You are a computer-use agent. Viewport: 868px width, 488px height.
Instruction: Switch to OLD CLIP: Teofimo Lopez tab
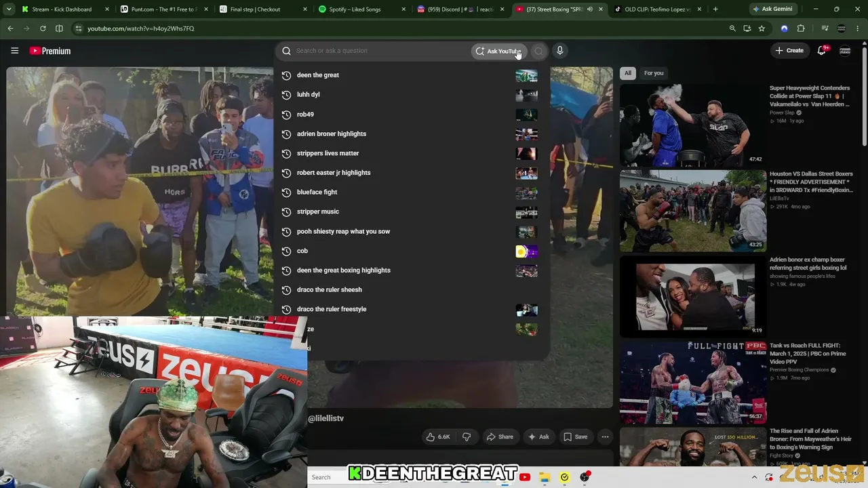click(658, 9)
